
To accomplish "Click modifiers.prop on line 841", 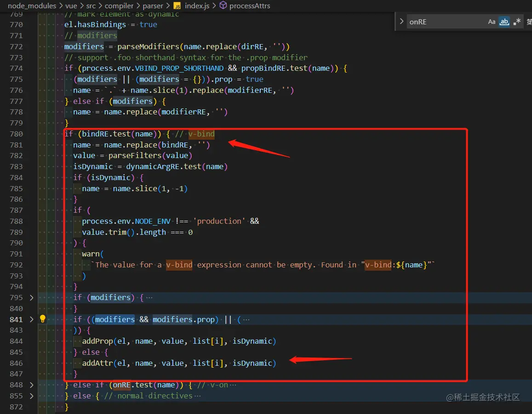I will [183, 319].
